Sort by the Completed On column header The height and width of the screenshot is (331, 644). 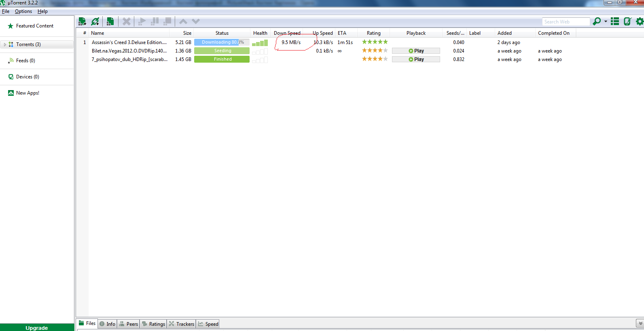pos(555,33)
